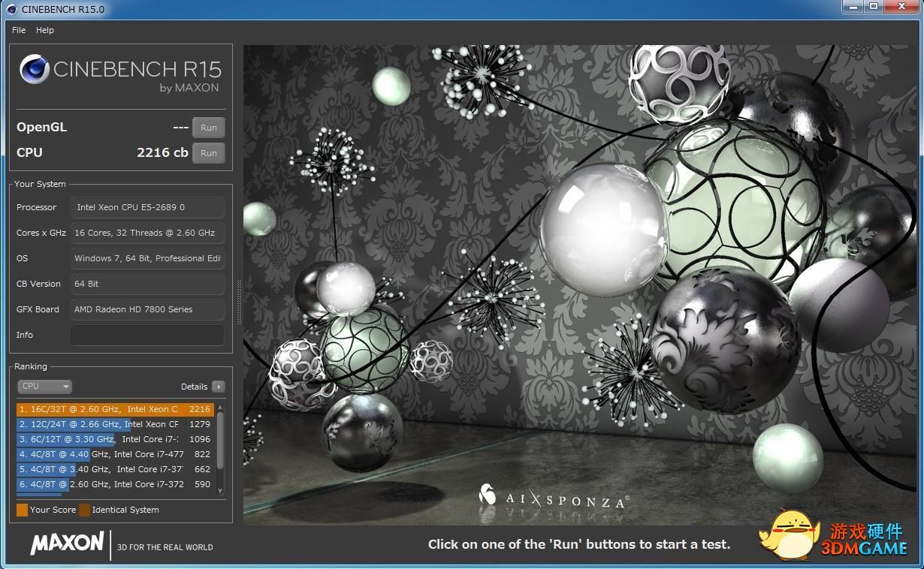Click the scroll-down arrow of ranking list

pyautogui.click(x=220, y=491)
